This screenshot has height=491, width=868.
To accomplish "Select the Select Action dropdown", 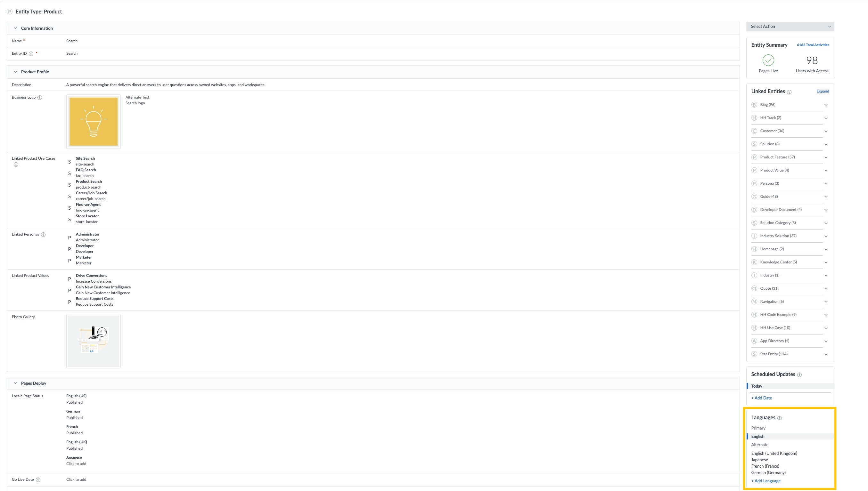I will click(790, 26).
